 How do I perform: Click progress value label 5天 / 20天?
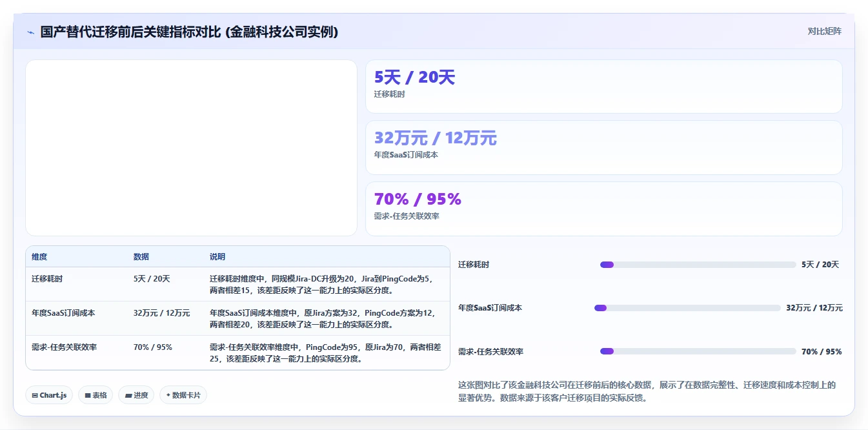[x=820, y=265]
